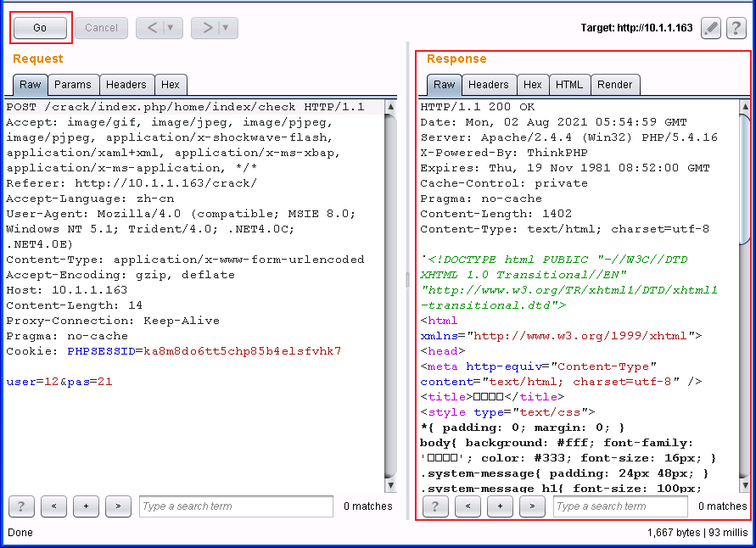This screenshot has height=548, width=756.
Task: Click the X-Powered-By: ThinkPHP header
Action: tap(504, 153)
